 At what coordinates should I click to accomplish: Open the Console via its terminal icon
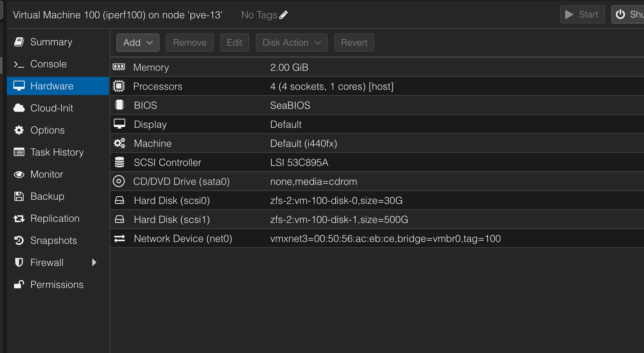19,64
